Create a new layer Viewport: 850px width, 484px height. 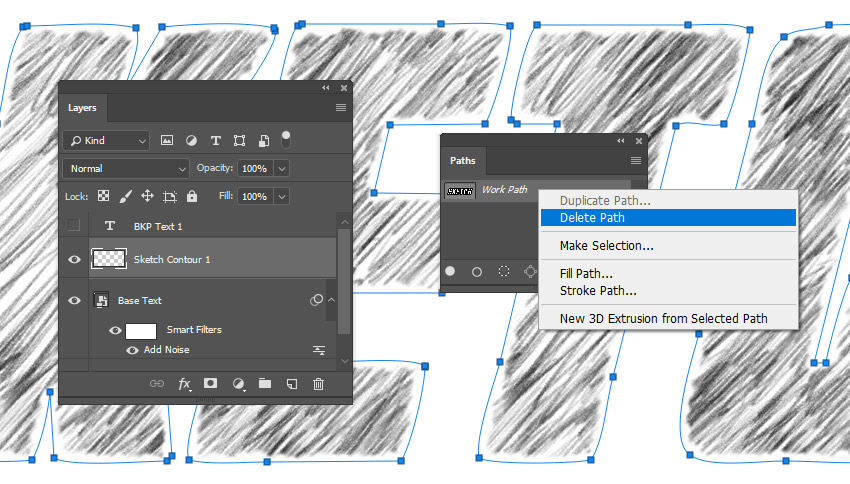292,384
